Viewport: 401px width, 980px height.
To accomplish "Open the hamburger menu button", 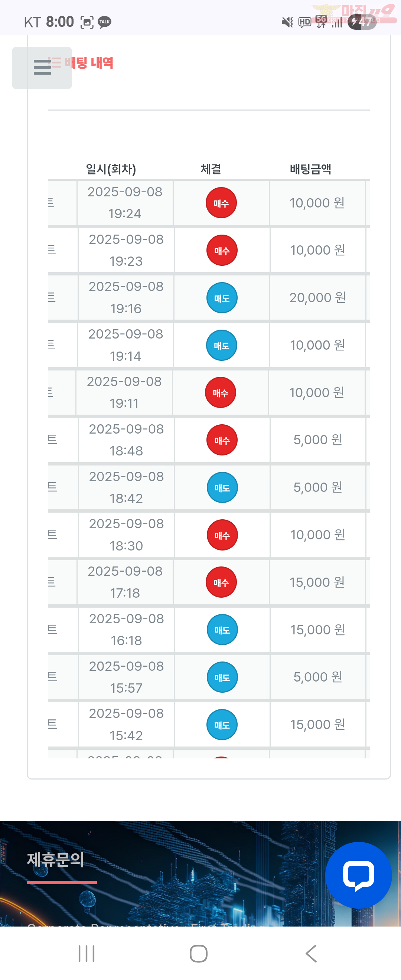I will tap(42, 68).
